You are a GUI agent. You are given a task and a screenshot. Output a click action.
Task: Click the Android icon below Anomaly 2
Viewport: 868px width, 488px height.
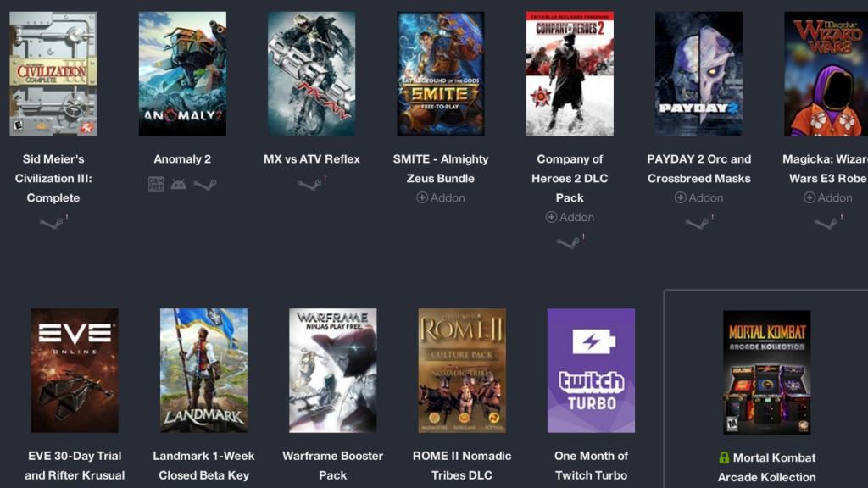tap(178, 185)
